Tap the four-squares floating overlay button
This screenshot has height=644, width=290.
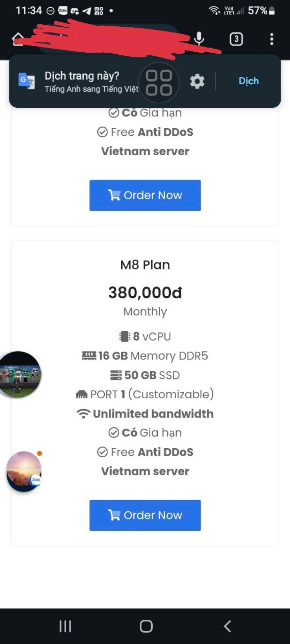159,83
